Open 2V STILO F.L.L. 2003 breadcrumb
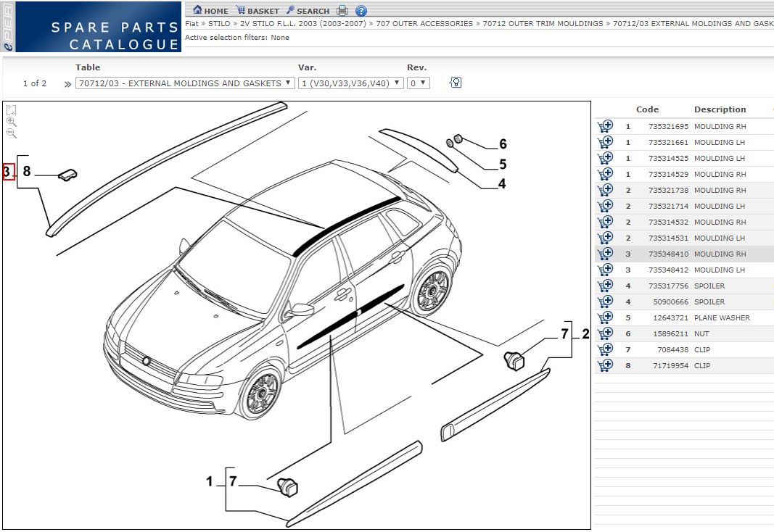 (x=303, y=23)
